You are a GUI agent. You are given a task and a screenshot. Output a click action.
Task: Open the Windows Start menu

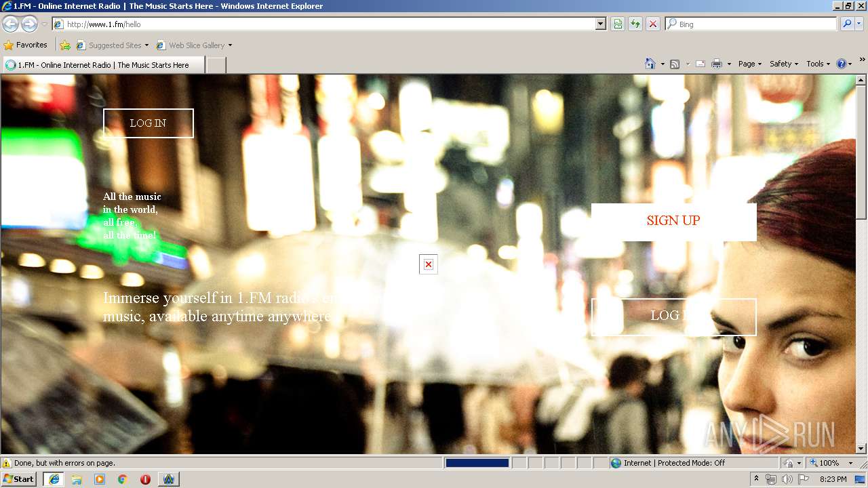19,479
